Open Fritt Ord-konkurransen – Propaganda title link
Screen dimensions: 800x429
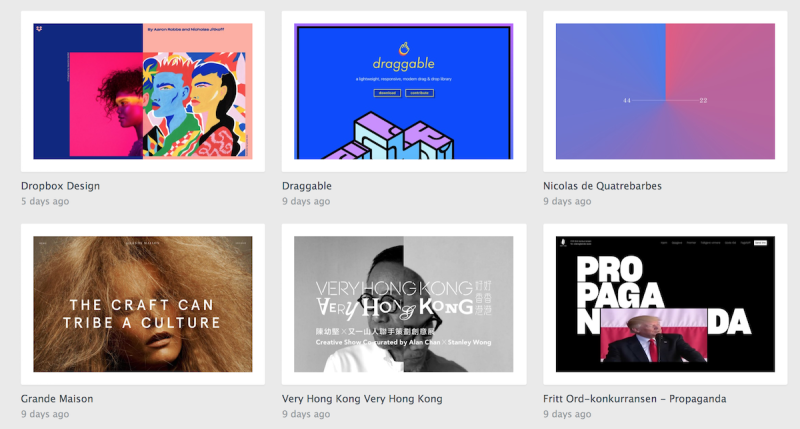[635, 399]
